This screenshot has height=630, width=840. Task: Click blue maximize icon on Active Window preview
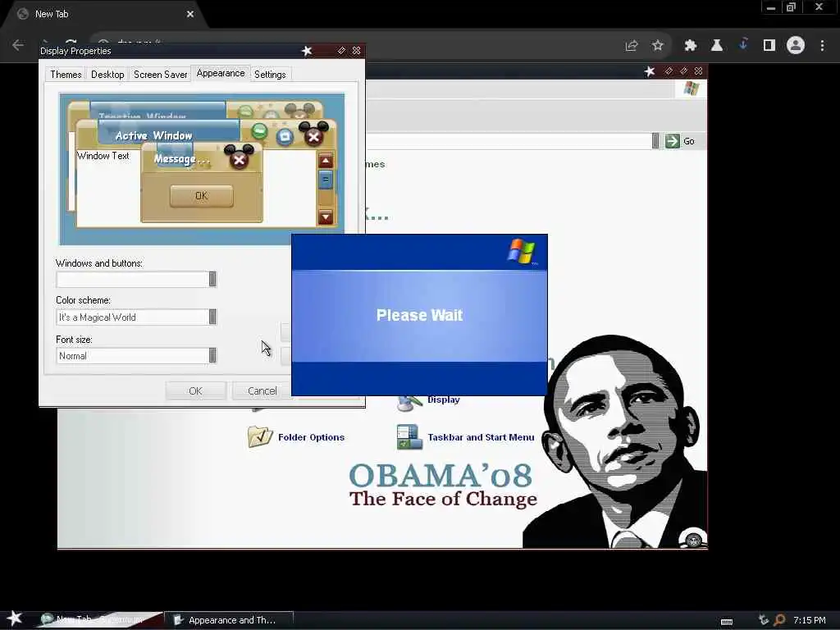[285, 137]
